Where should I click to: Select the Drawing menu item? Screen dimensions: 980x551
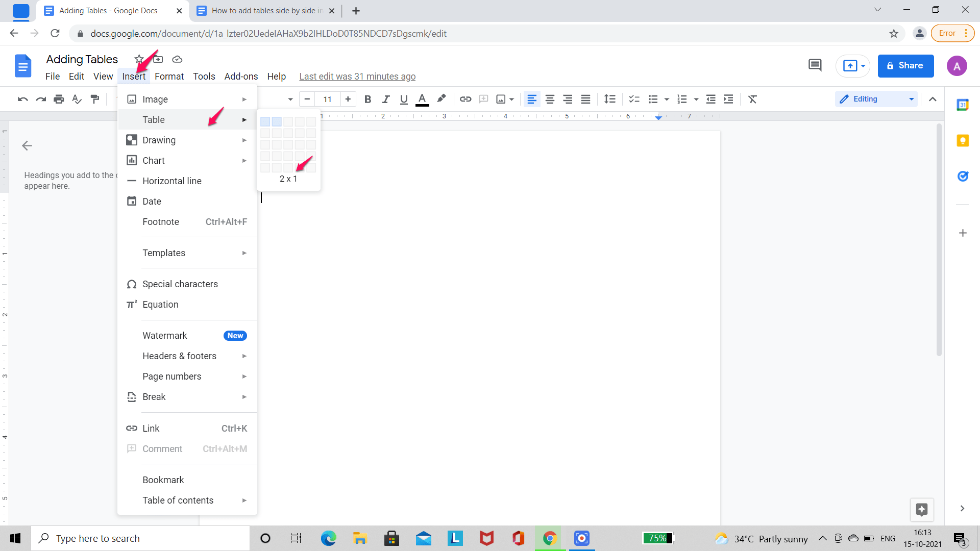point(159,140)
